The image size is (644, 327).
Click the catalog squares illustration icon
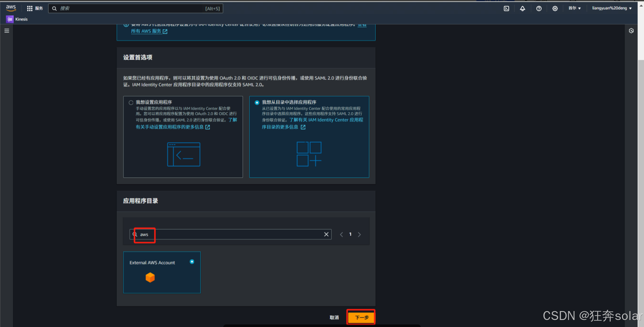click(x=309, y=154)
